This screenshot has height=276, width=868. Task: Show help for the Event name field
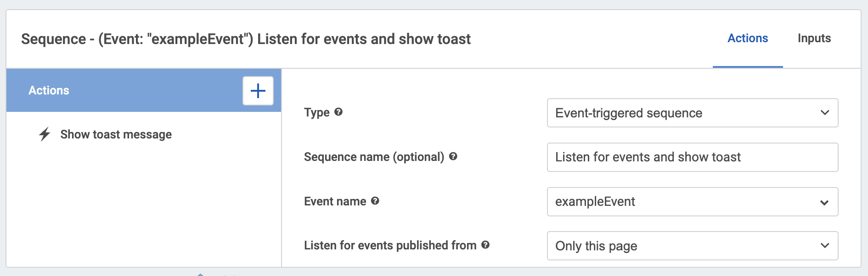point(375,201)
